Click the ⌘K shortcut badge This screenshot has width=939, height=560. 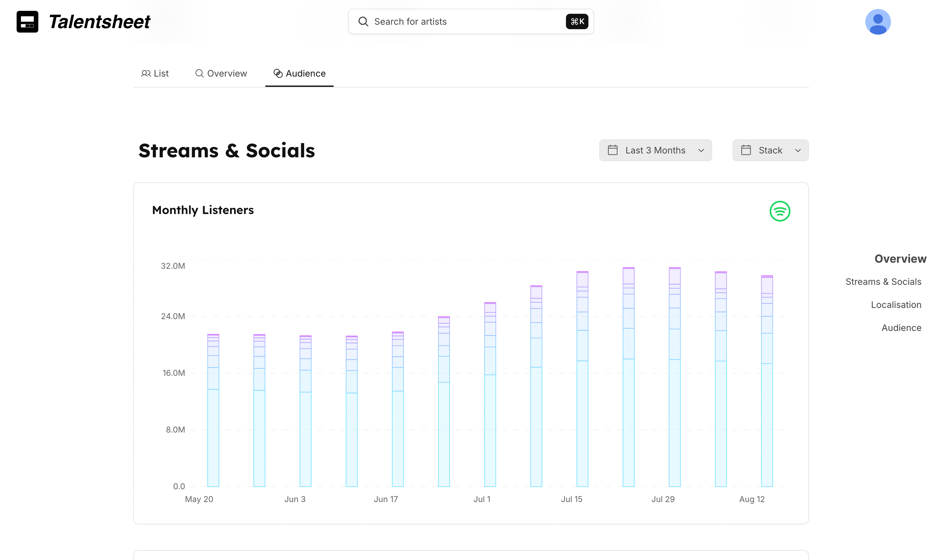click(x=577, y=21)
